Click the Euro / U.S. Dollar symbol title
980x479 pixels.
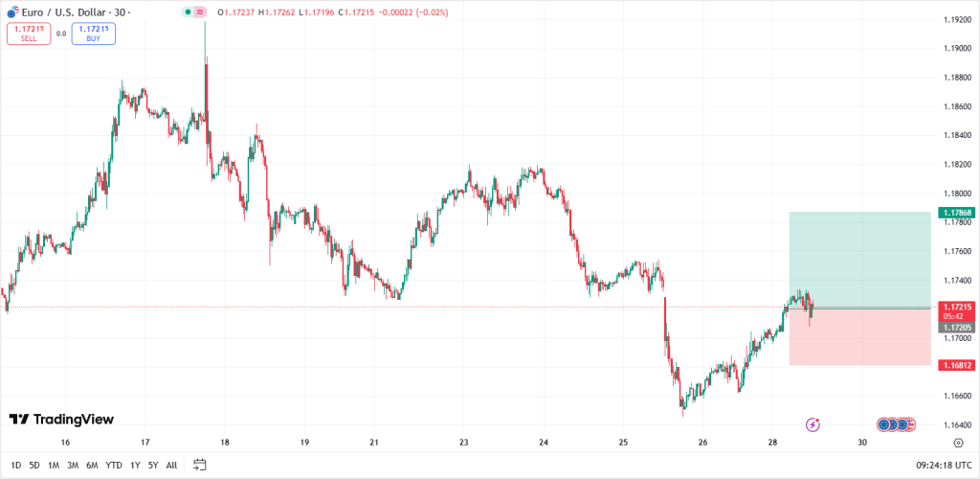pos(72,12)
